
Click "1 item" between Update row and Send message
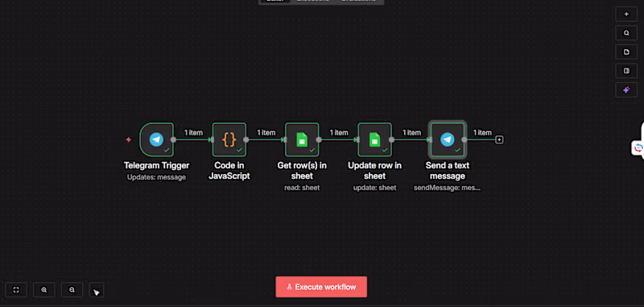click(411, 133)
